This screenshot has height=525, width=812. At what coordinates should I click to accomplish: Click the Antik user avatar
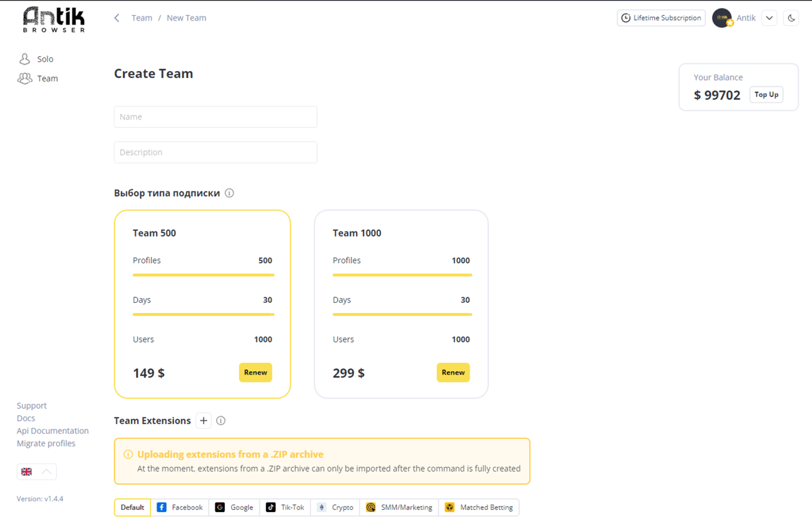click(722, 18)
